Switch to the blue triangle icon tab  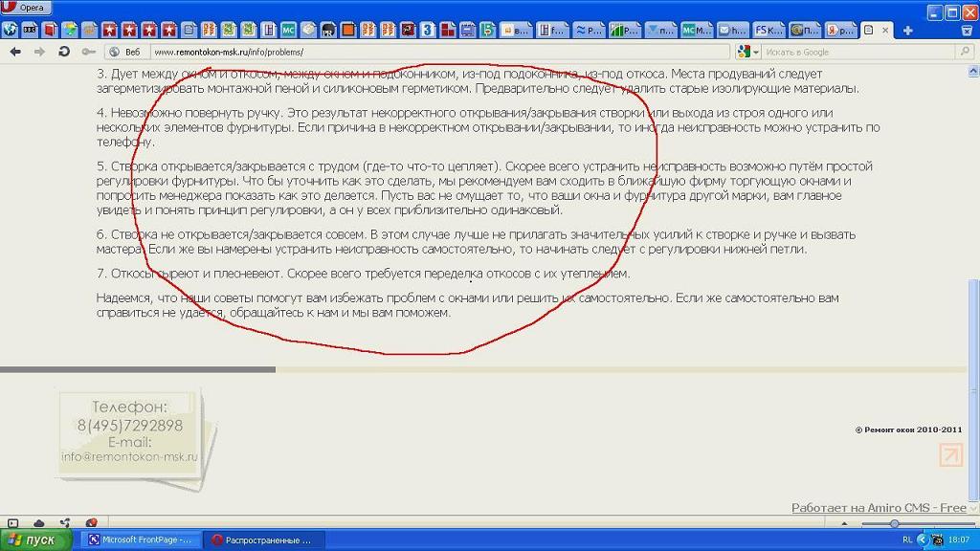(660, 30)
